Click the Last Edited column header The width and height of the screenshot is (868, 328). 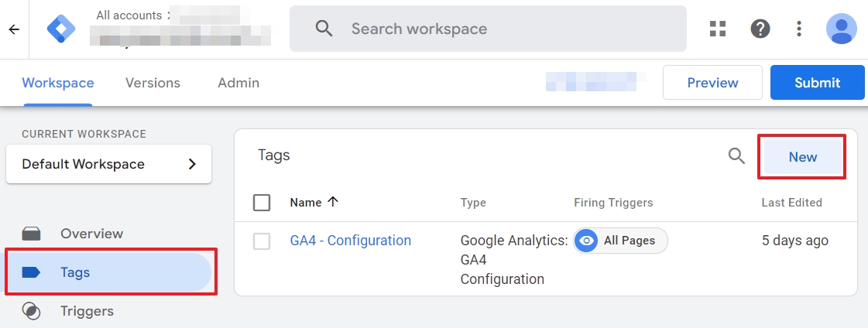pos(791,203)
